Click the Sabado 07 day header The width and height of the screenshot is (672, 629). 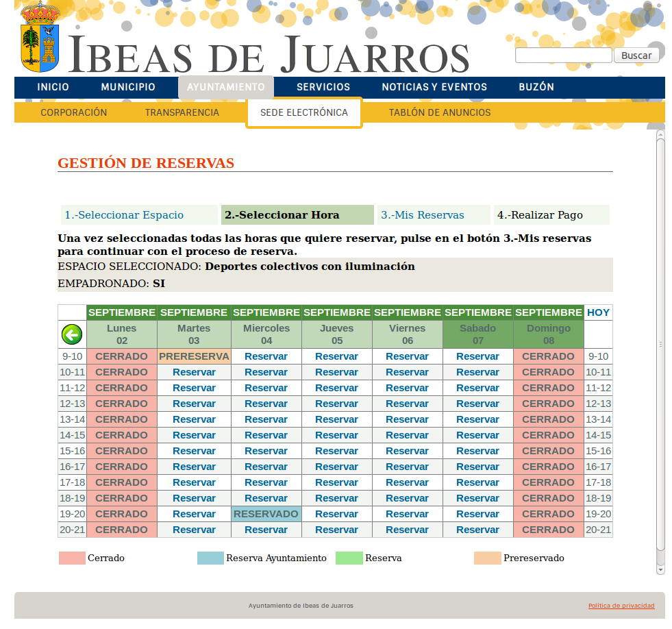coord(478,334)
